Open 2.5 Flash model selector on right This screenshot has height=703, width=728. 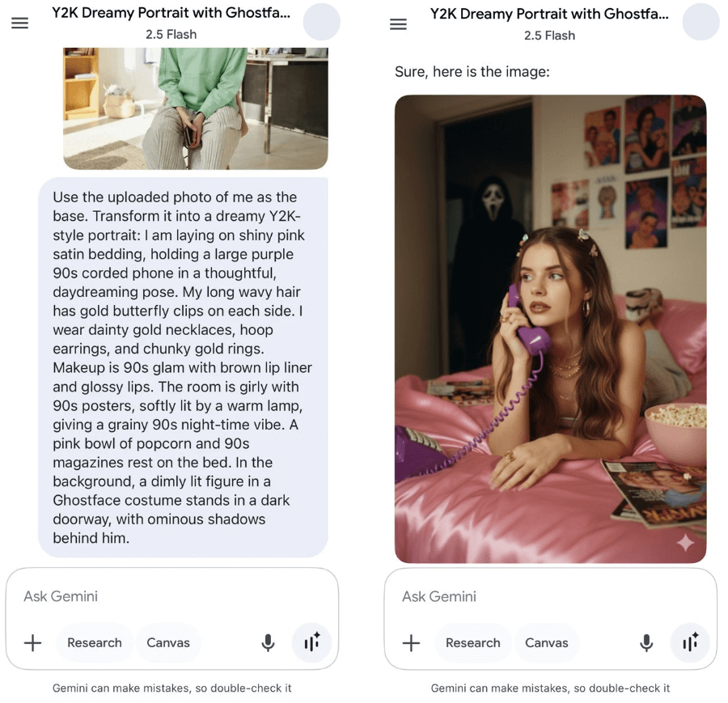tap(549, 36)
